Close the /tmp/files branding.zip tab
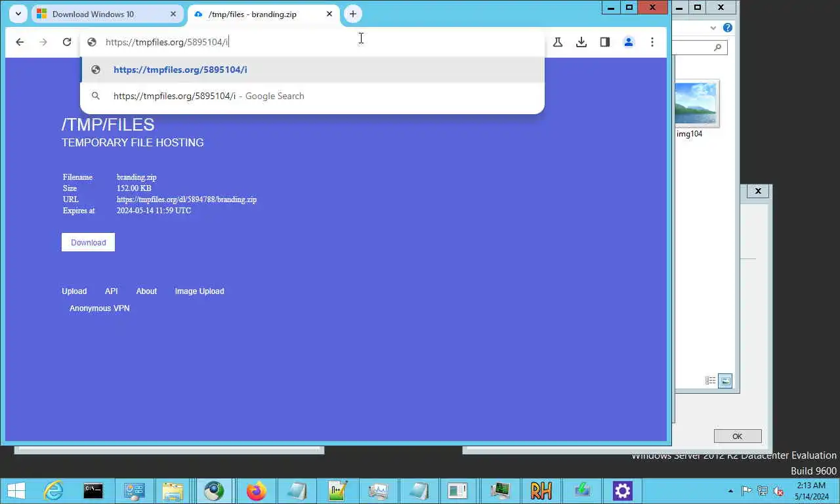 point(329,14)
